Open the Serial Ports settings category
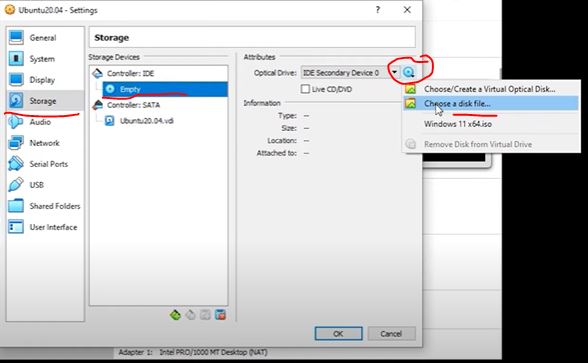 coord(45,164)
